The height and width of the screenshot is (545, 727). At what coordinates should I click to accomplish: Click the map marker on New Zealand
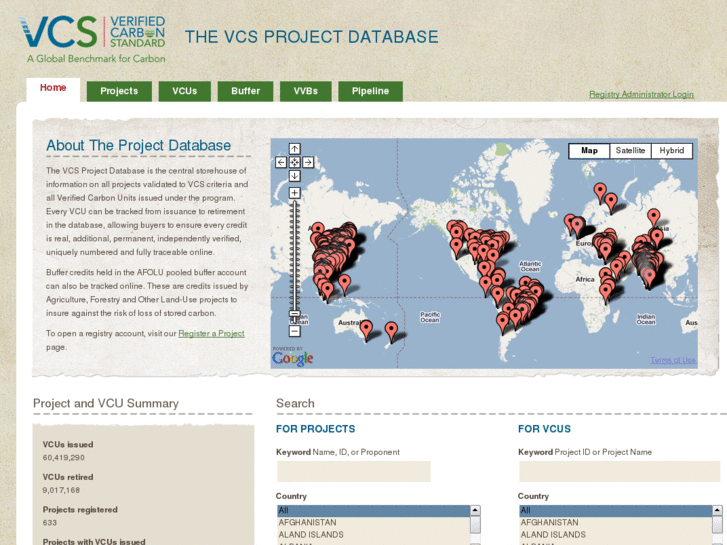tap(391, 332)
